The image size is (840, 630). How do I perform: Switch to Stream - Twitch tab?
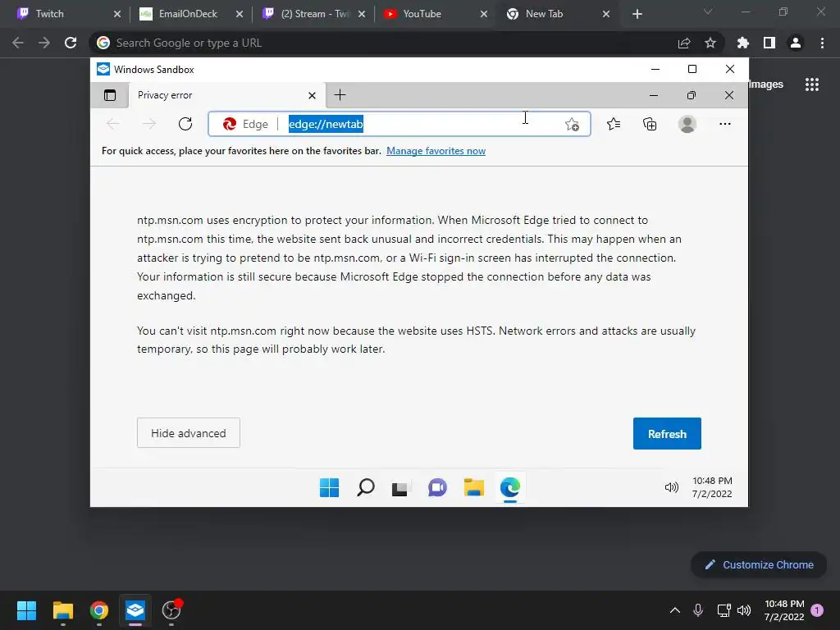[313, 14]
